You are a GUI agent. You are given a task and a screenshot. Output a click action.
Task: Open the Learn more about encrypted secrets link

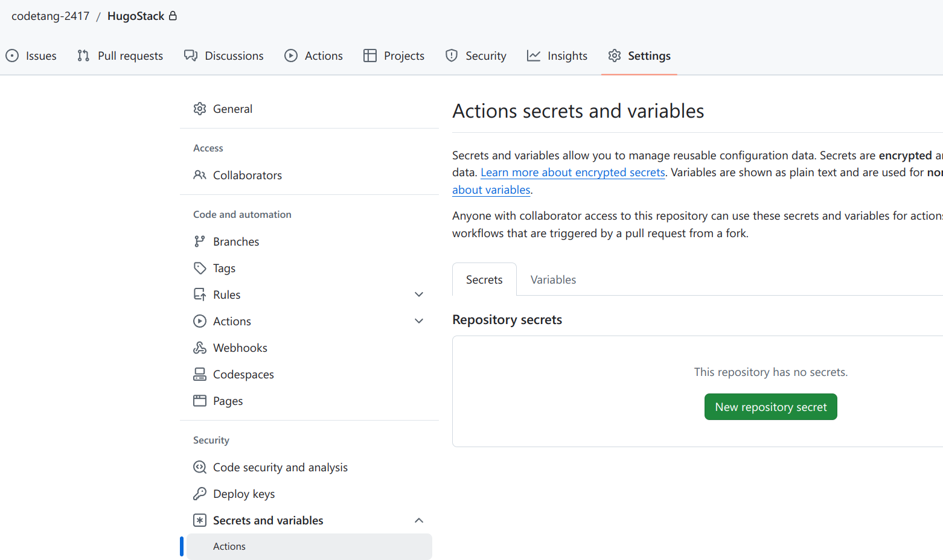[x=572, y=173]
